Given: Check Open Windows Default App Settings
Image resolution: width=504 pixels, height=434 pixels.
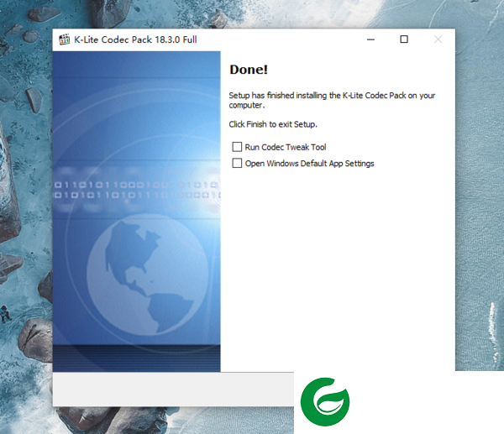Looking at the screenshot, I should pyautogui.click(x=237, y=163).
